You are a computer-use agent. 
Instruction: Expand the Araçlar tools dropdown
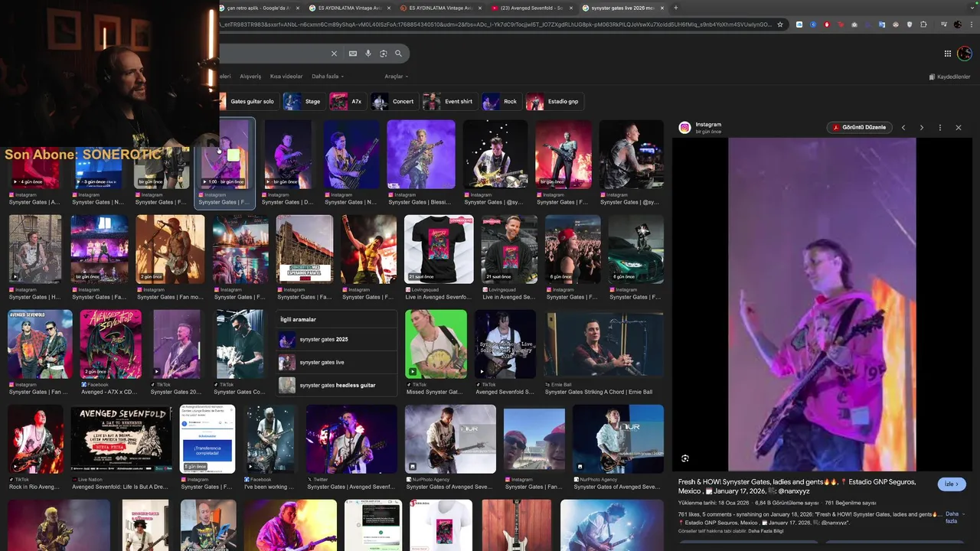[396, 77]
